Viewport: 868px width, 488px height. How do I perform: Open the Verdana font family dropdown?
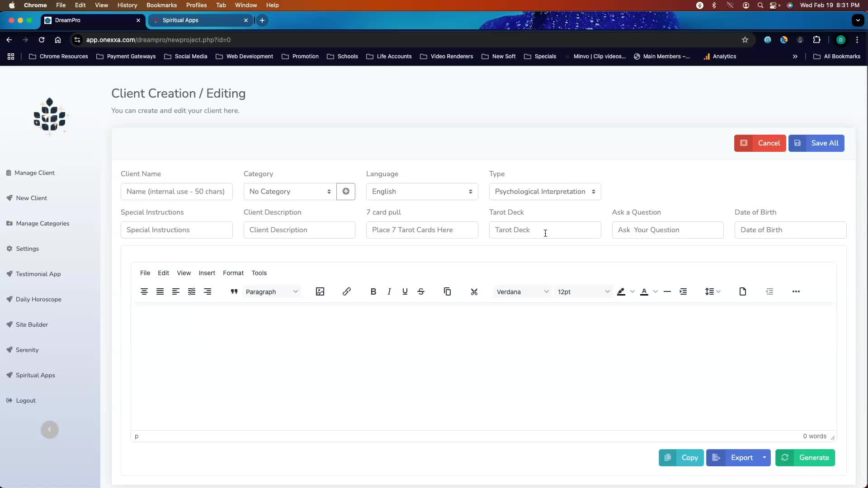click(522, 292)
